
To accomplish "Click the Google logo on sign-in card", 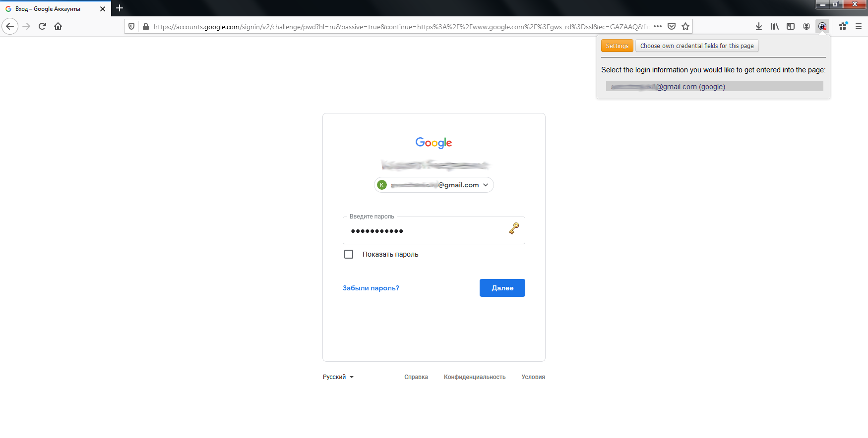I will [x=434, y=143].
